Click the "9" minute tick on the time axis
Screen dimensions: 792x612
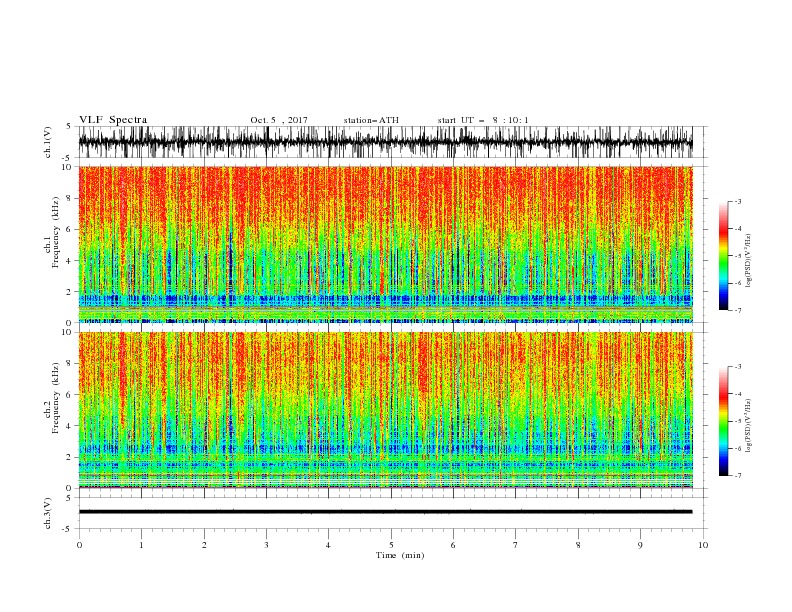click(640, 545)
